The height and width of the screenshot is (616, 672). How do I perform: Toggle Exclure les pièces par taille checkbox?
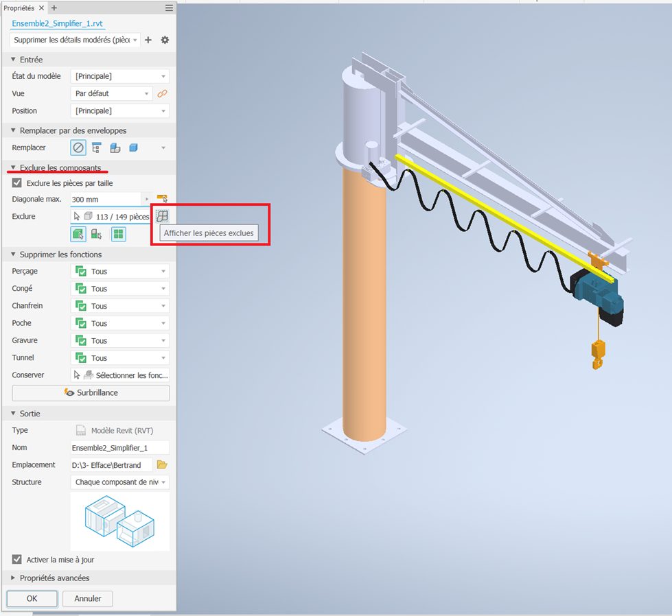click(16, 183)
